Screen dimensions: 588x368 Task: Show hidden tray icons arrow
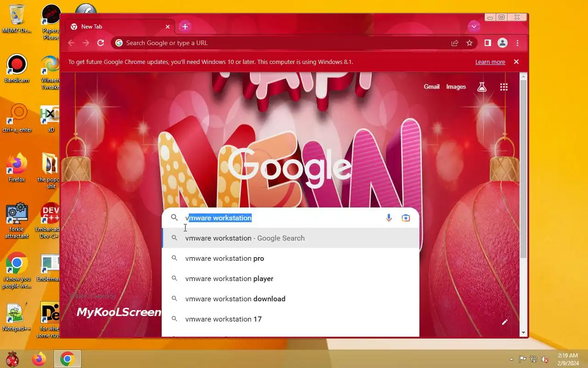point(511,359)
